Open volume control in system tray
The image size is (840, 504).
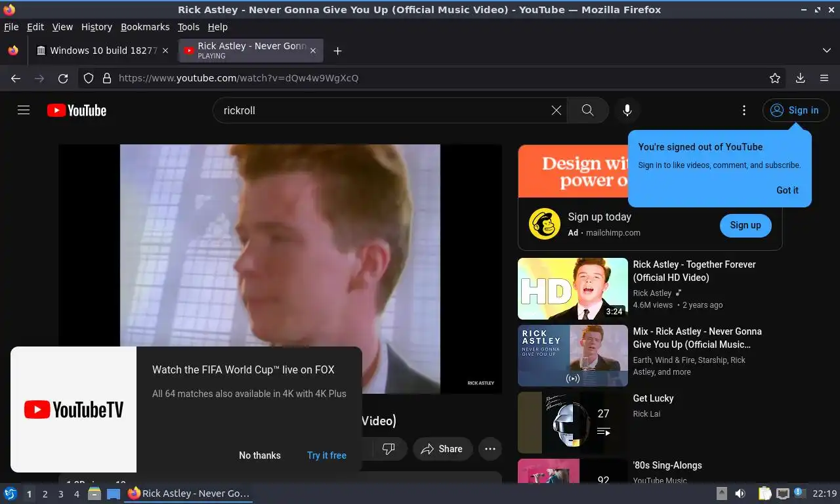pos(740,493)
